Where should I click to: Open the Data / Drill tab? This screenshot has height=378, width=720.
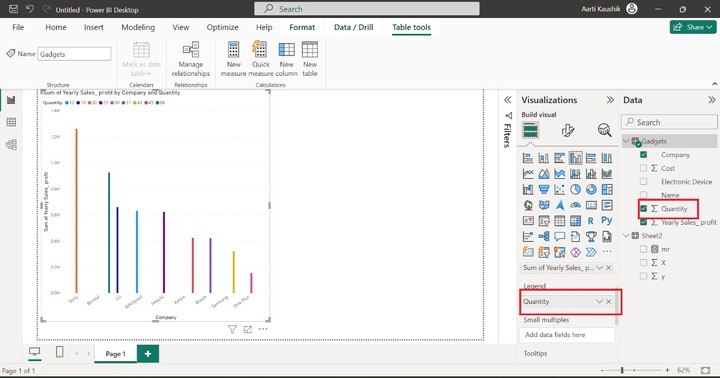click(354, 27)
